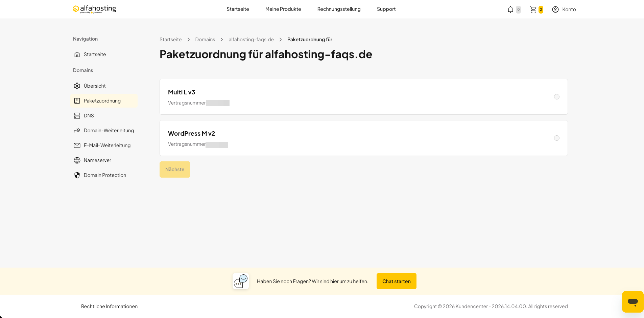644x318 pixels.
Task: Click the Paketzuordnung für alfahosting-faqs.de heading
Action: (x=266, y=54)
